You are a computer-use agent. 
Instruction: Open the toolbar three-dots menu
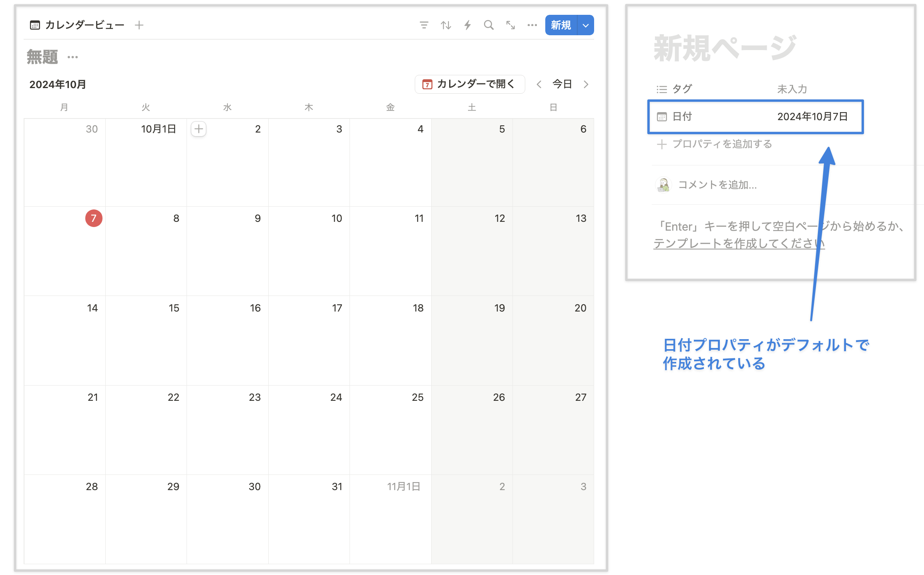click(532, 25)
